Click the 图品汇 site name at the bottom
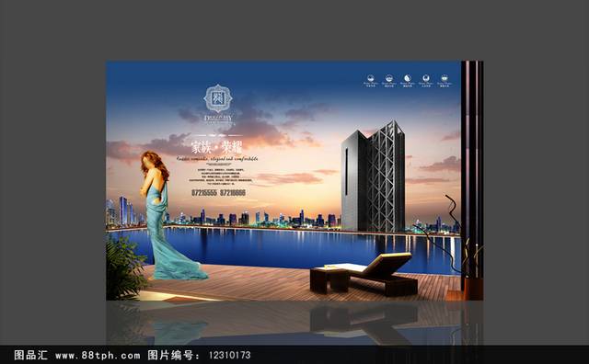The width and height of the screenshot is (589, 364). pyautogui.click(x=30, y=355)
